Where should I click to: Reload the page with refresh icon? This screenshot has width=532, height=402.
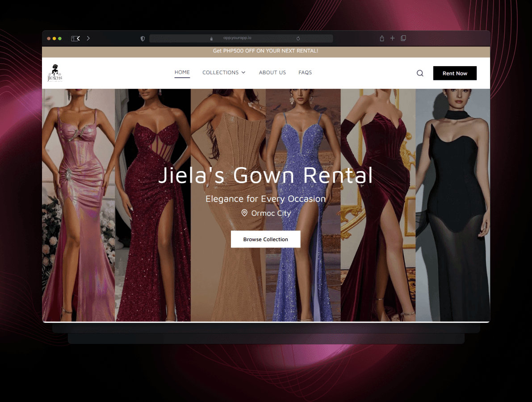(x=298, y=38)
